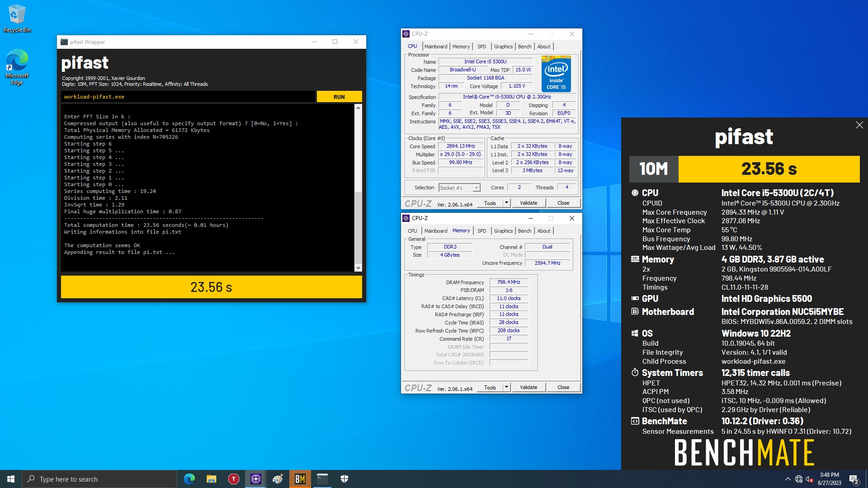Click the OS Windows icon in BenchMate
868x488 pixels.
coord(635,333)
